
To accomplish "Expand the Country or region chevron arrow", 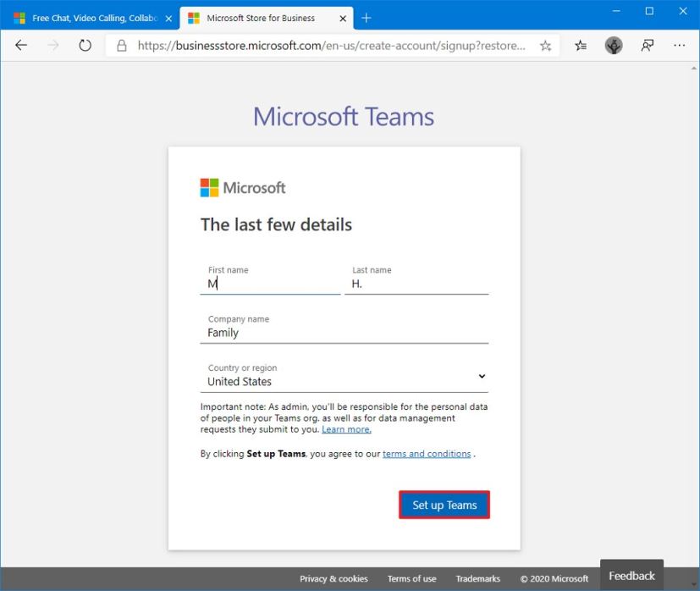I will pos(482,376).
